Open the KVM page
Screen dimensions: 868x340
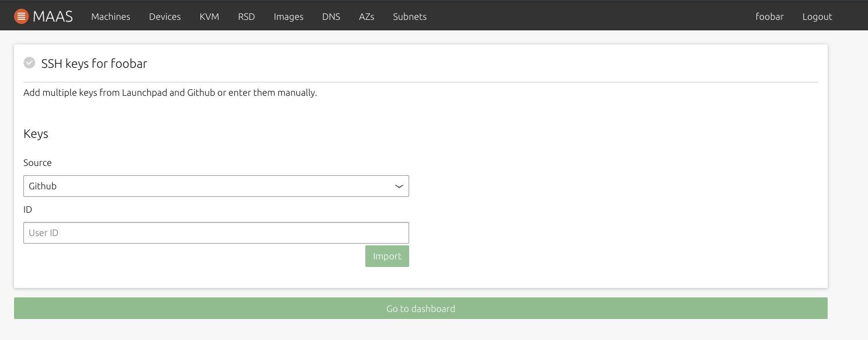[209, 16]
